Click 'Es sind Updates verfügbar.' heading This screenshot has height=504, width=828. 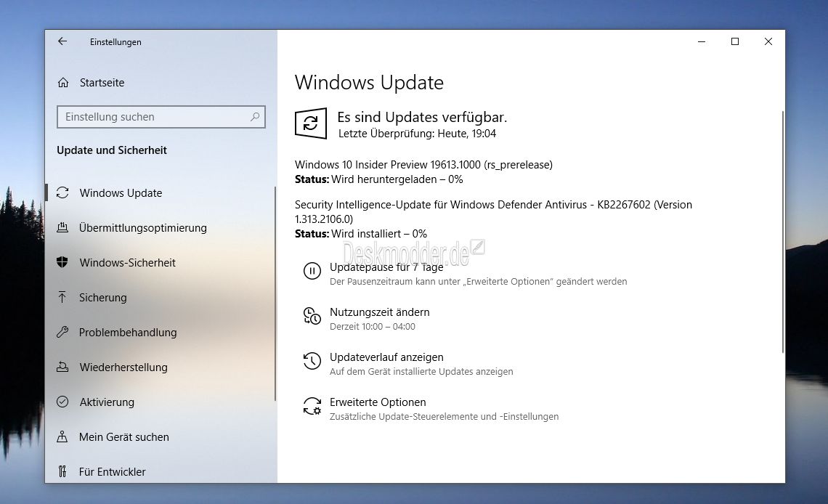point(422,117)
